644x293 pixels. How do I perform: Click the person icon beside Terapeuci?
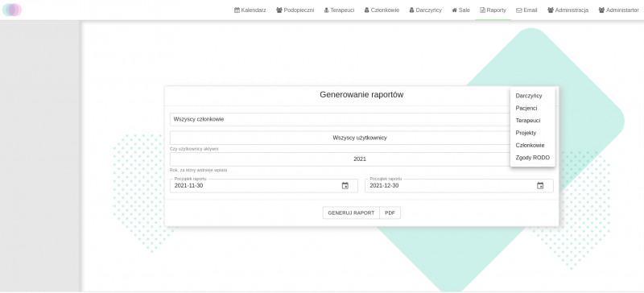tap(327, 10)
